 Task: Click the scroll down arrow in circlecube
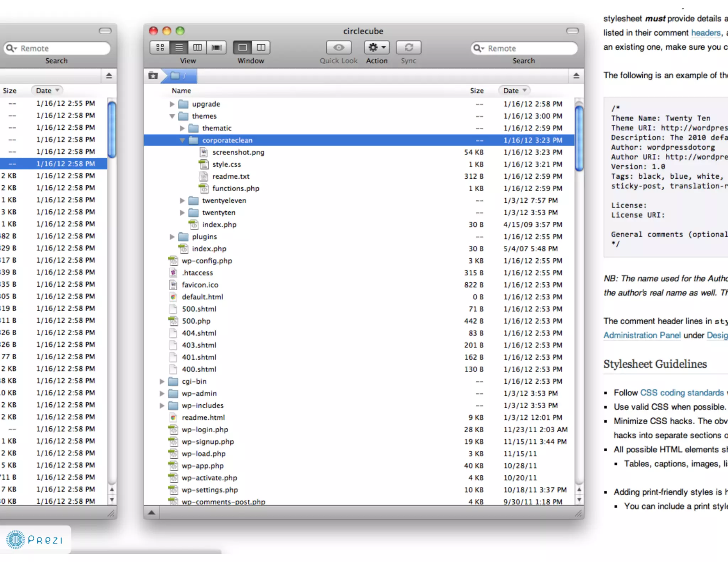point(579,500)
